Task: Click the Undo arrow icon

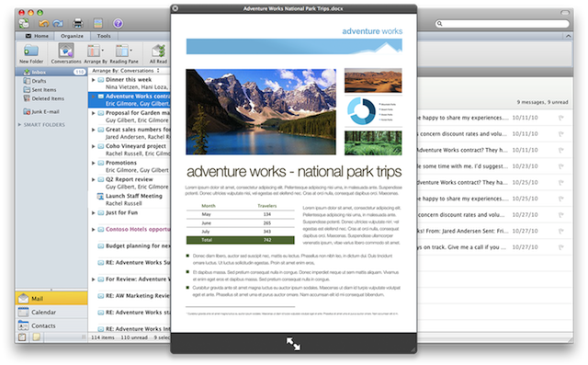Action: click(x=43, y=24)
